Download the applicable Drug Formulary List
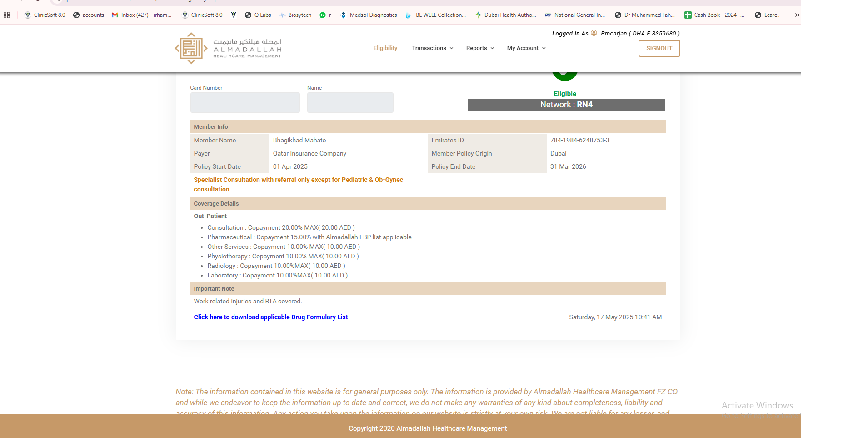Screen dimensions: 868x438 [271, 317]
